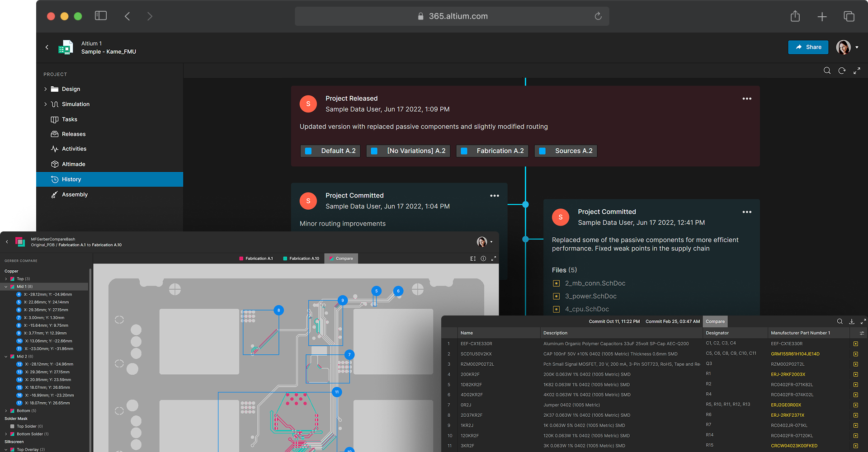Open more options for Project Released

pos(747,99)
